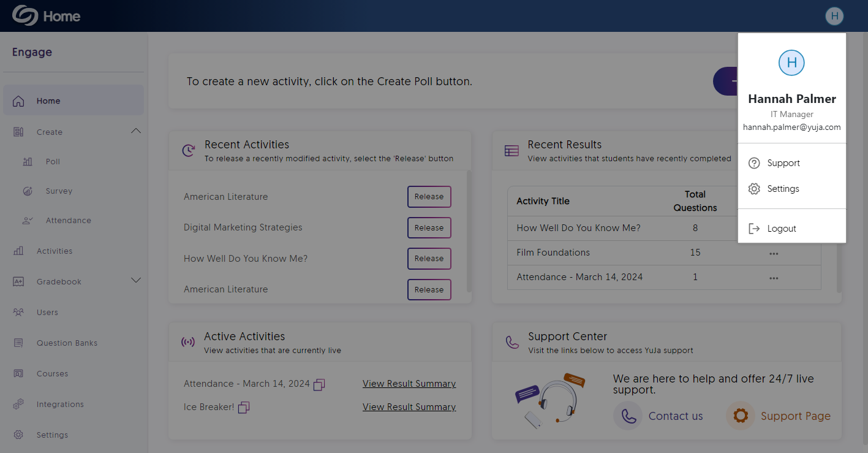868x453 pixels.
Task: Open options menu for Attendance - March 14, 2024 result
Action: click(774, 278)
